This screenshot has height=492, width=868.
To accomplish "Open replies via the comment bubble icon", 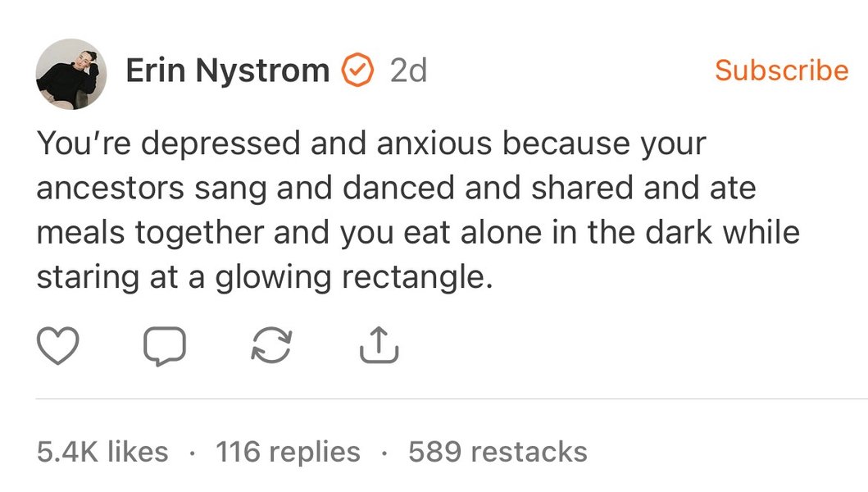I will [165, 347].
